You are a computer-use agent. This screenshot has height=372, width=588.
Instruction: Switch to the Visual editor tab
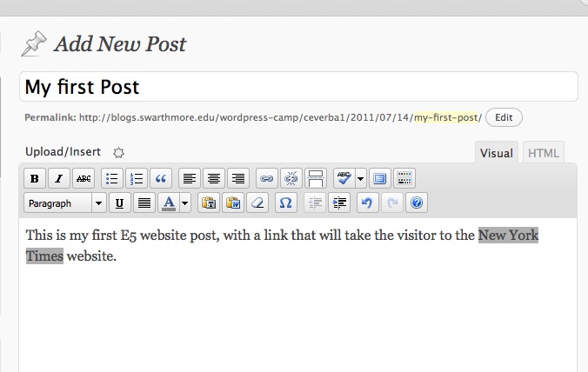pyautogui.click(x=497, y=153)
